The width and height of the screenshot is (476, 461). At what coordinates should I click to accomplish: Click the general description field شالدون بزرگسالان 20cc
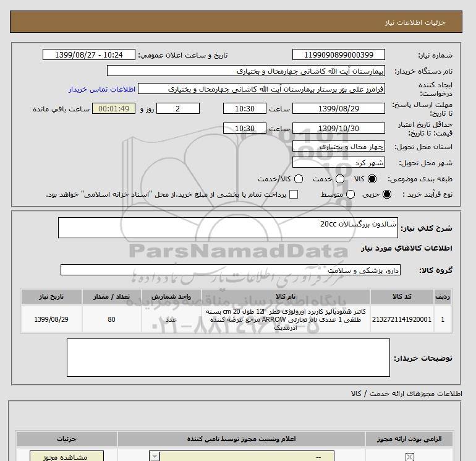tap(228, 228)
